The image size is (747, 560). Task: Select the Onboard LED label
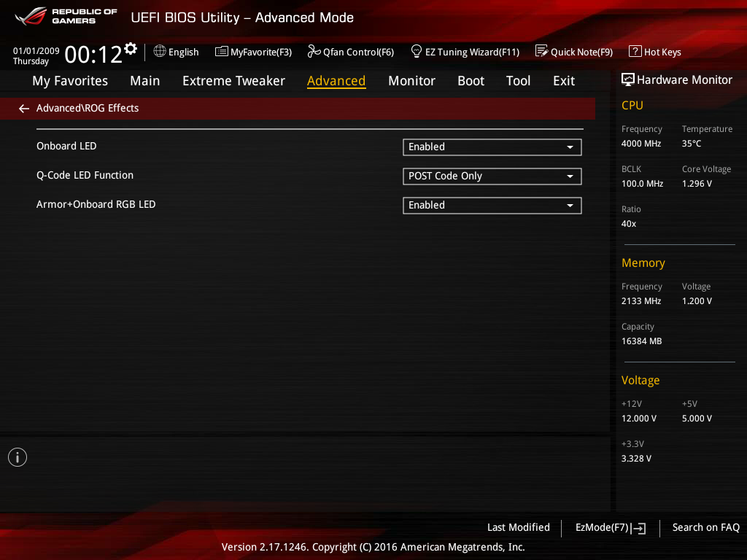pos(66,146)
